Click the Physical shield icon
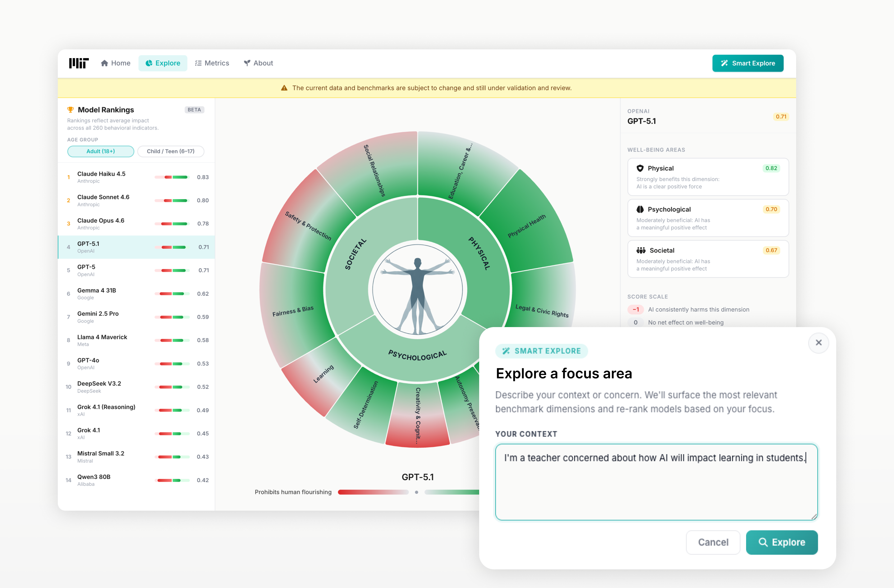The width and height of the screenshot is (894, 588). pyautogui.click(x=640, y=168)
